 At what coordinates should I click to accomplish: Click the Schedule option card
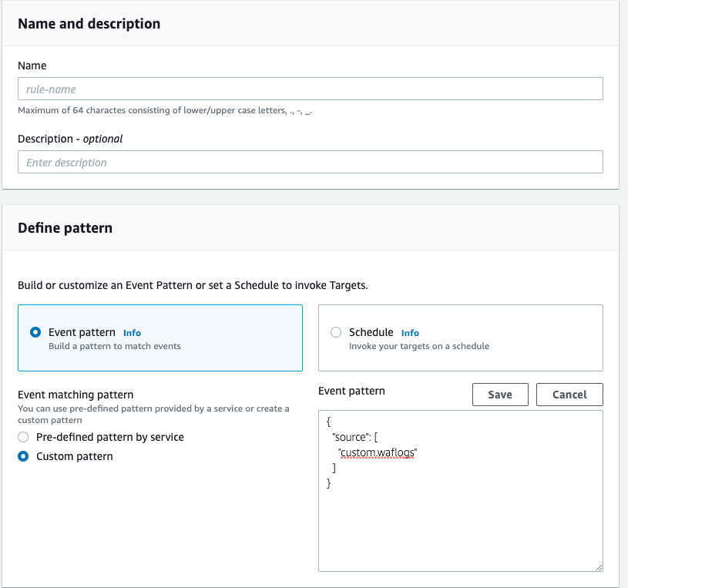click(x=460, y=338)
